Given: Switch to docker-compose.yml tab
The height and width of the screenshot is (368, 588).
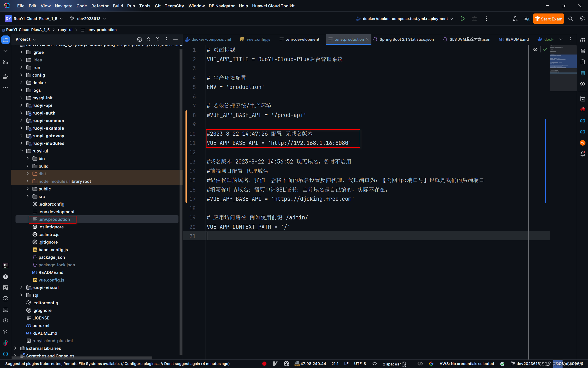Looking at the screenshot, I should click(209, 39).
